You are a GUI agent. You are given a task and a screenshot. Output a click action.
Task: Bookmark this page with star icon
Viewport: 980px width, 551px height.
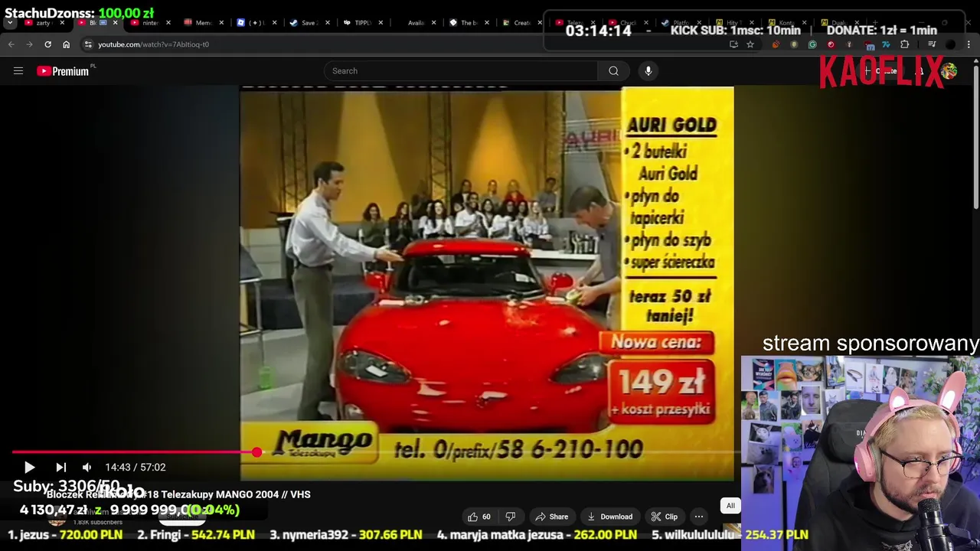pos(750,44)
